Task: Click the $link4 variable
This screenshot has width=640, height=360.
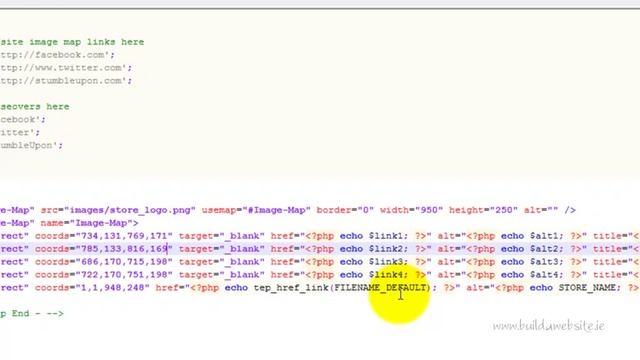Action: 386,275
